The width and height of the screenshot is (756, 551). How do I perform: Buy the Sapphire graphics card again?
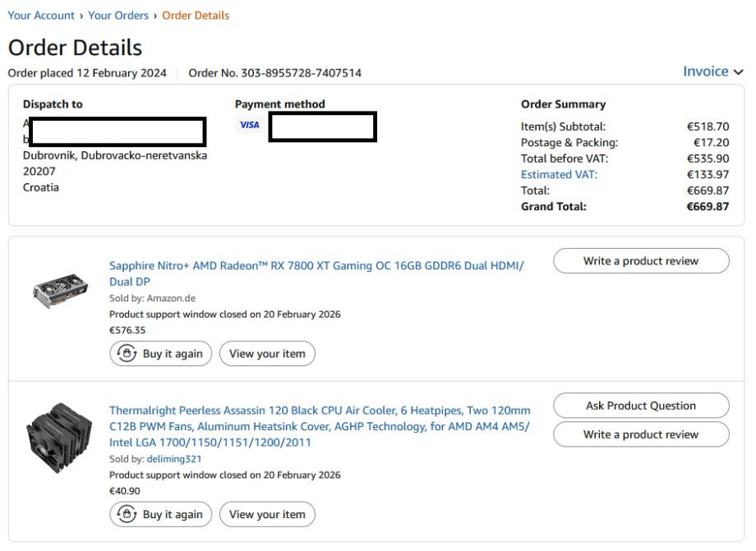[x=161, y=354]
